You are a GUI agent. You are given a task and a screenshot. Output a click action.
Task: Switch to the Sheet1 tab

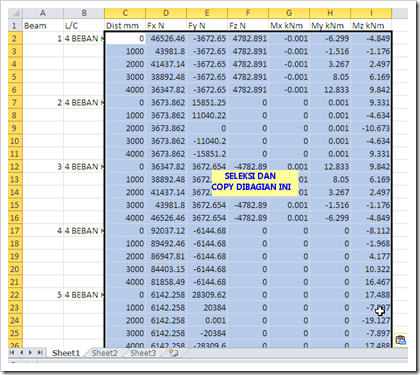point(66,353)
